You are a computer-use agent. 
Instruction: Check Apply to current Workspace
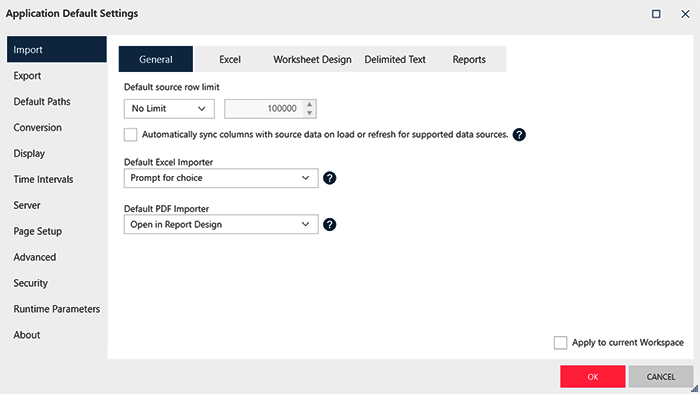click(x=560, y=343)
